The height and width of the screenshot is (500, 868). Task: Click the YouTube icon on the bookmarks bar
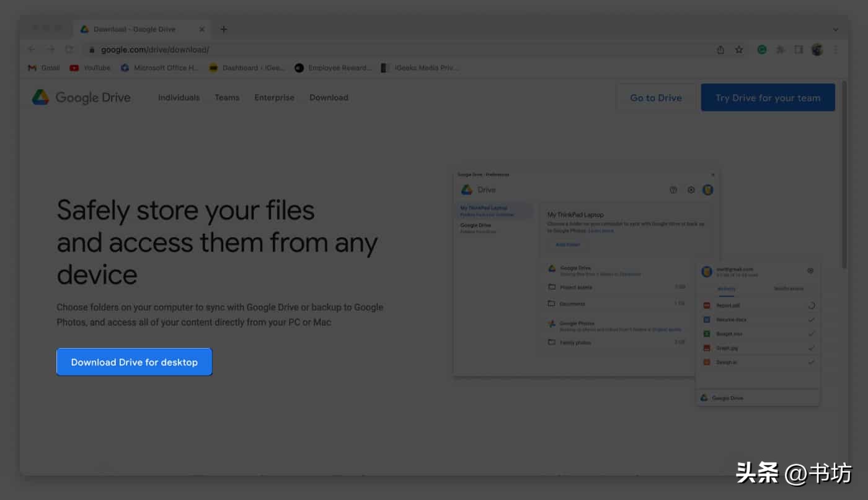(74, 68)
